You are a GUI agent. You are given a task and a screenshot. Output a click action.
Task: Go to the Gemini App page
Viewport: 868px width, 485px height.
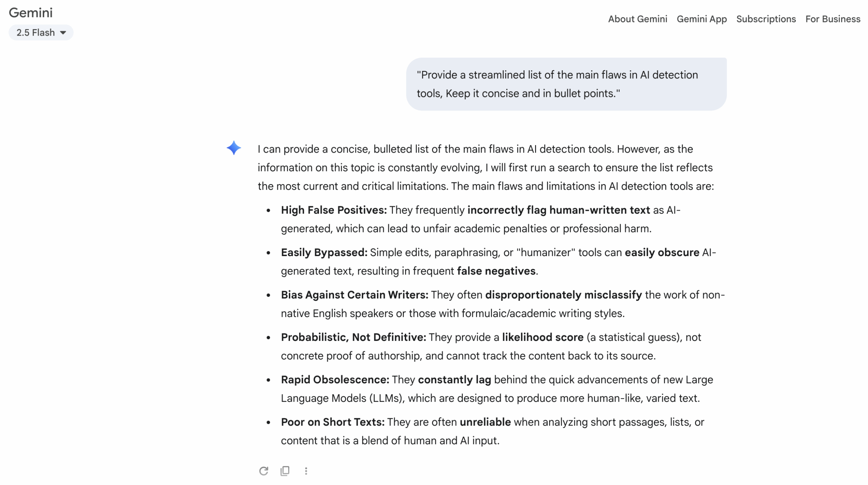pos(702,19)
